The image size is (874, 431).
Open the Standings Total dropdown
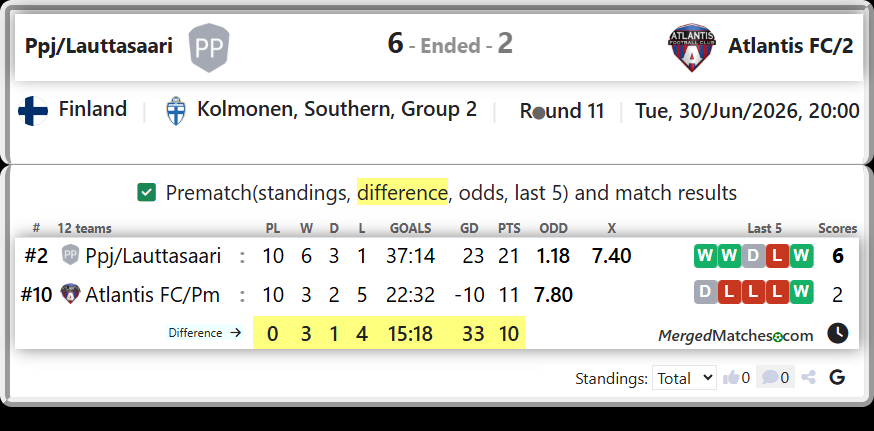pos(684,378)
